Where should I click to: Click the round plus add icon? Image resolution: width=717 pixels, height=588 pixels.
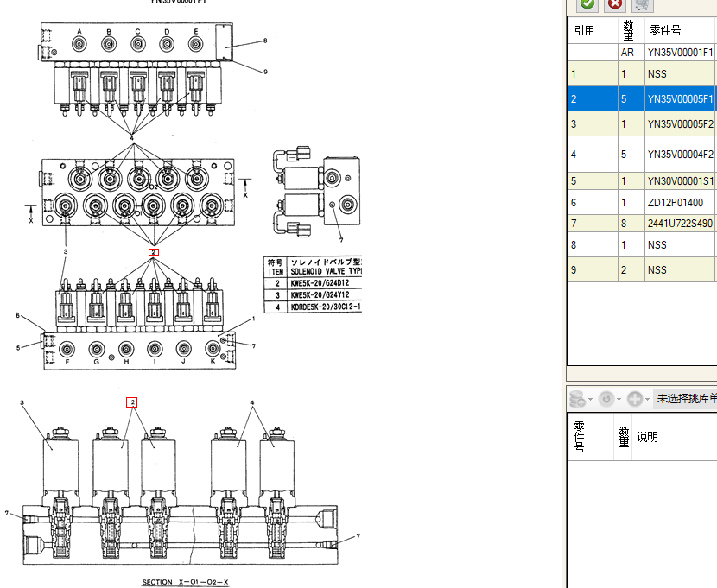pos(635,399)
